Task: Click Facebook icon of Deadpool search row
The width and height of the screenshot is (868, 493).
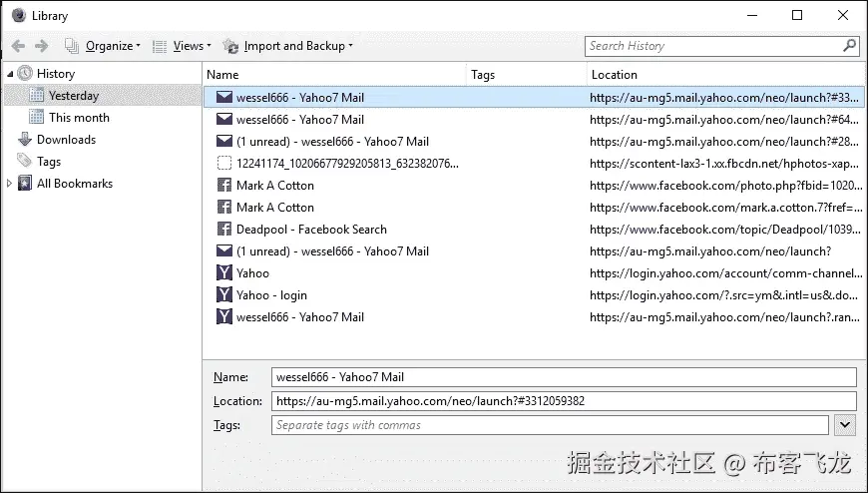Action: click(224, 229)
